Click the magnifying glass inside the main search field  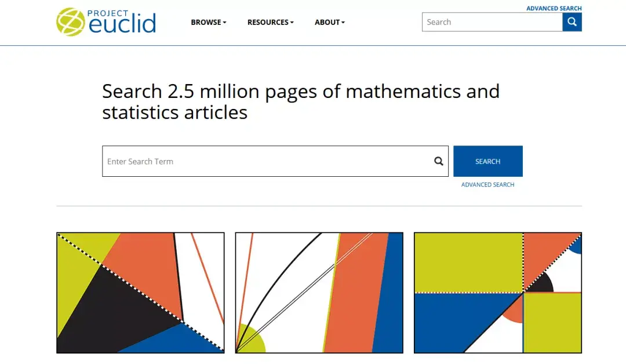[x=438, y=161]
